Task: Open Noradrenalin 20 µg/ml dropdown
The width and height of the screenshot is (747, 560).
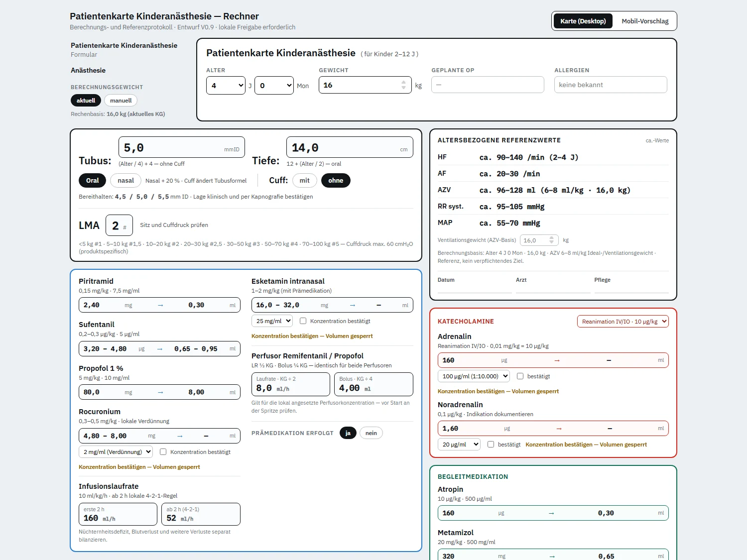Action: pyautogui.click(x=459, y=445)
